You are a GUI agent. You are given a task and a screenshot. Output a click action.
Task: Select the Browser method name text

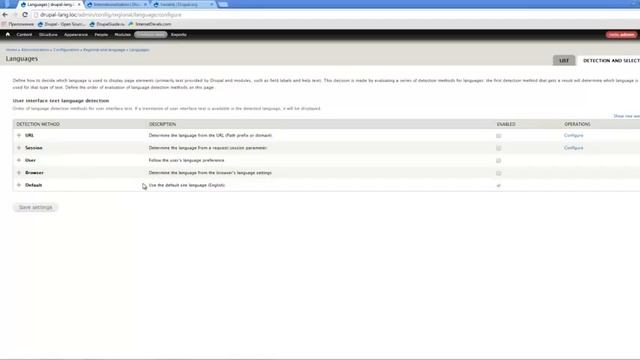coord(34,173)
